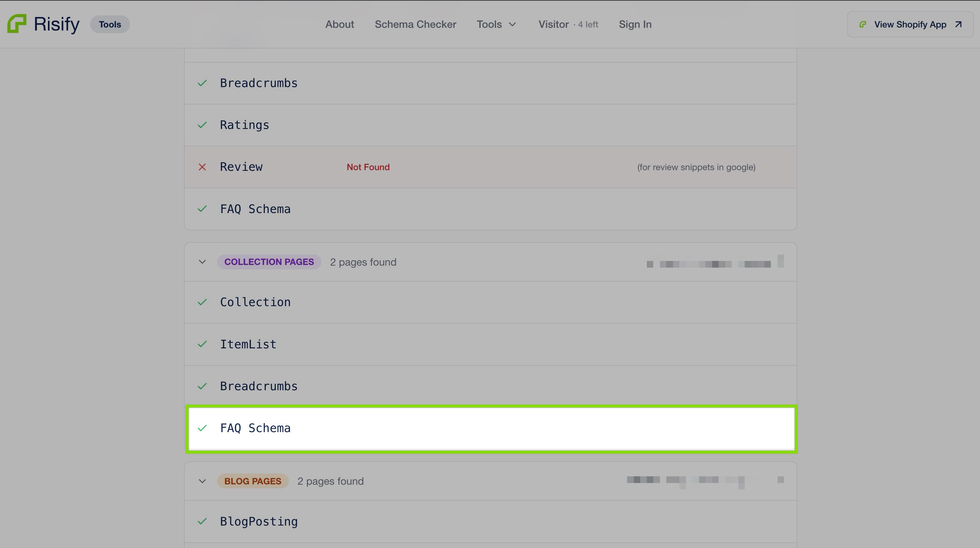The height and width of the screenshot is (548, 980).
Task: Select the Breadcrumbs row above Ratings
Action: (x=490, y=83)
